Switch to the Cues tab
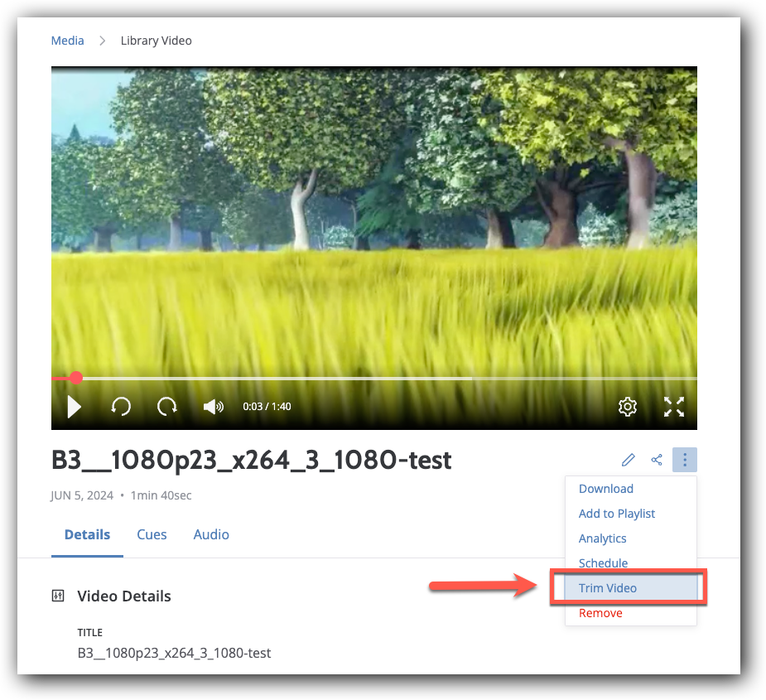This screenshot has height=700, width=766. tap(152, 534)
